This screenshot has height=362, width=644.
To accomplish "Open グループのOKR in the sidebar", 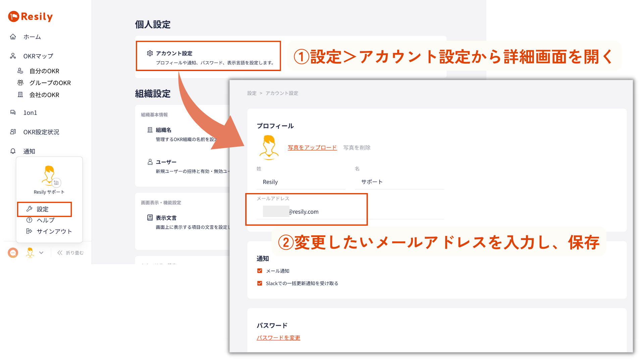I will coord(50,83).
